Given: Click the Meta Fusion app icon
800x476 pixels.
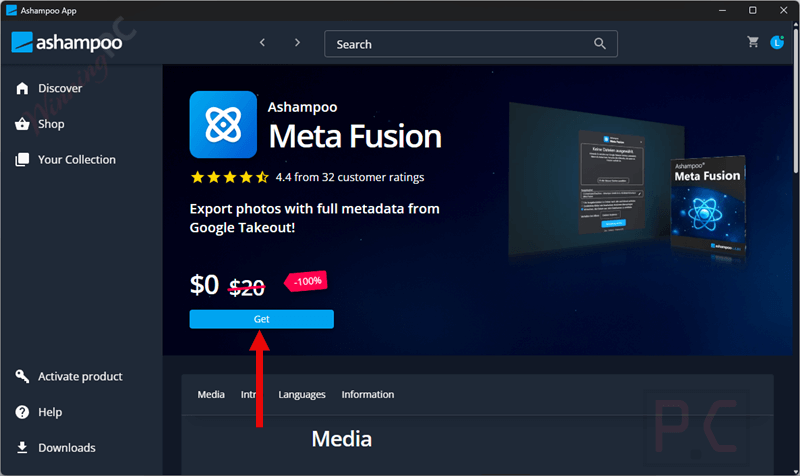Looking at the screenshot, I should tap(223, 124).
